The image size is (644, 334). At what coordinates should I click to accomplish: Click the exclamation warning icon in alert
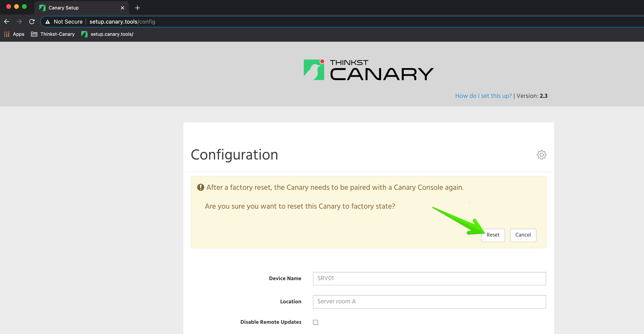[200, 187]
